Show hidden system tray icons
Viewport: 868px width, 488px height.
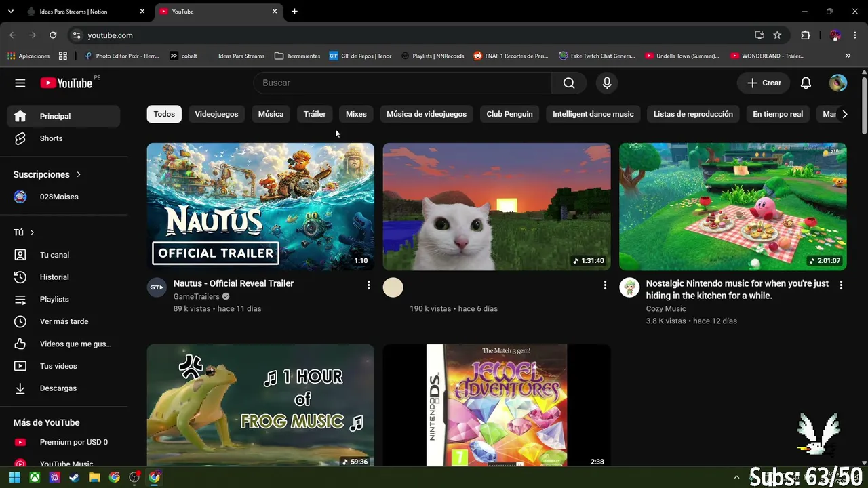[736, 477]
